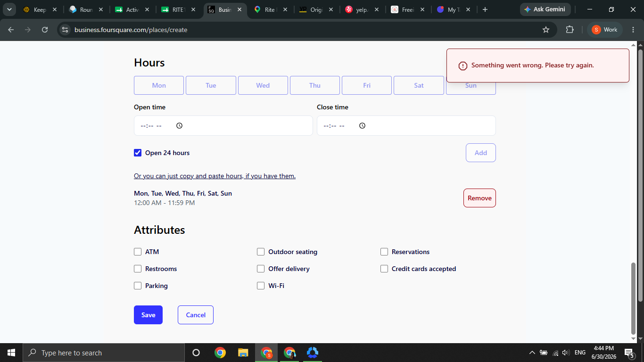Remove the saved hours entry
Image resolution: width=644 pixels, height=362 pixels.
pyautogui.click(x=479, y=198)
